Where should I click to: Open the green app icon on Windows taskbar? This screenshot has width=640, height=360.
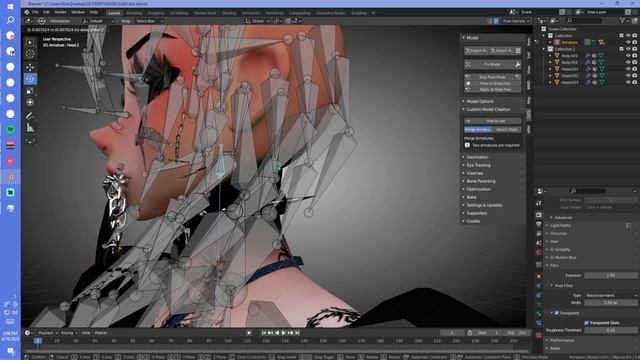10,129
